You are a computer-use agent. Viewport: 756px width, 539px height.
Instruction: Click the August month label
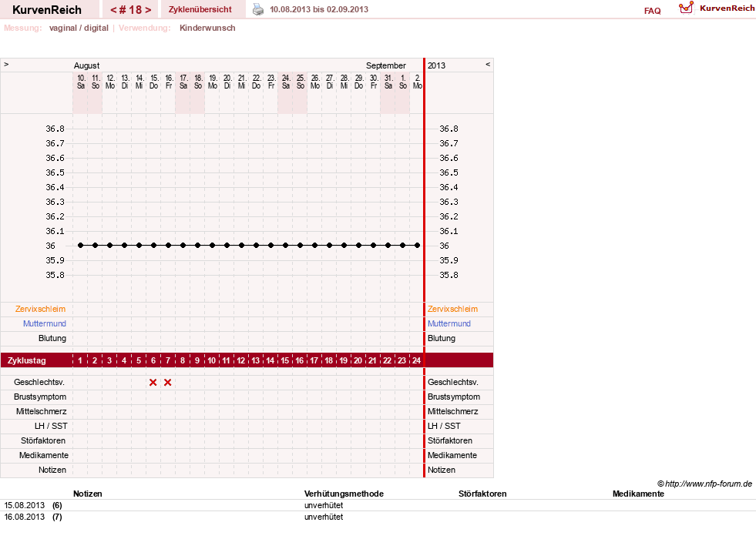(x=87, y=65)
